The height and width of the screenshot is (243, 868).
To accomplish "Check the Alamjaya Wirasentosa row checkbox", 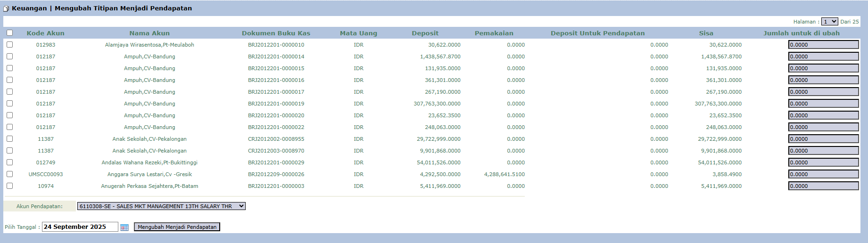I will click(x=9, y=45).
